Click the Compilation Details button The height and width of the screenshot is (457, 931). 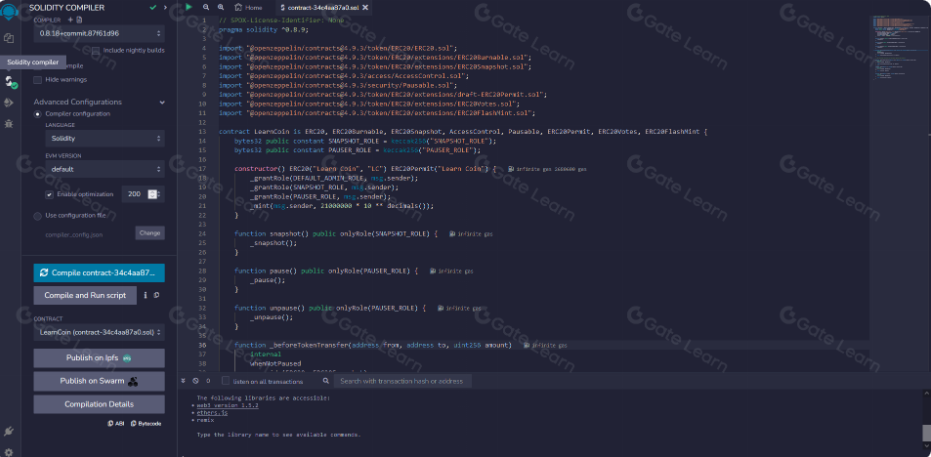(x=99, y=404)
